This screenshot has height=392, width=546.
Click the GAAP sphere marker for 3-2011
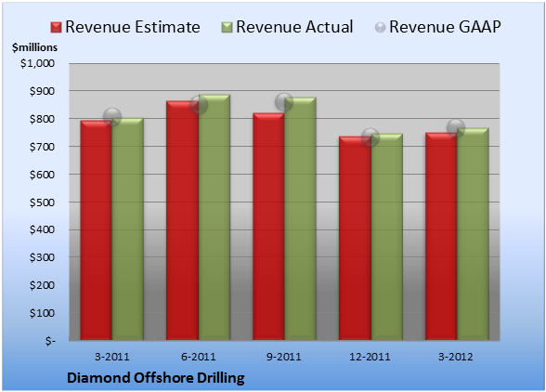tap(112, 117)
